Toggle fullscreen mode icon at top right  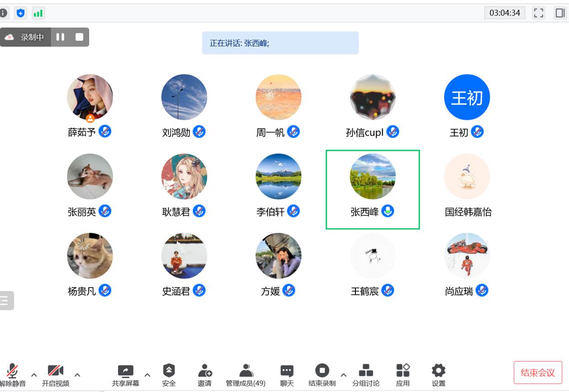pos(539,13)
